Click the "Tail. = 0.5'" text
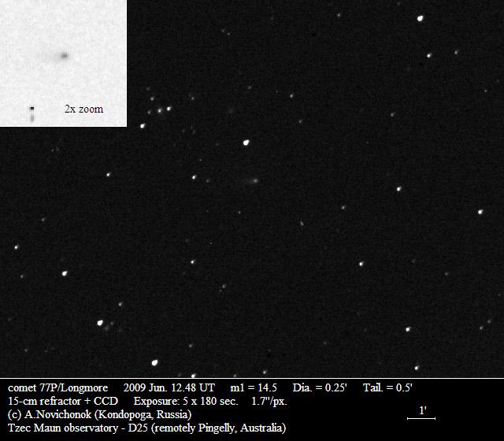The height and width of the screenshot is (441, 504). (x=388, y=388)
